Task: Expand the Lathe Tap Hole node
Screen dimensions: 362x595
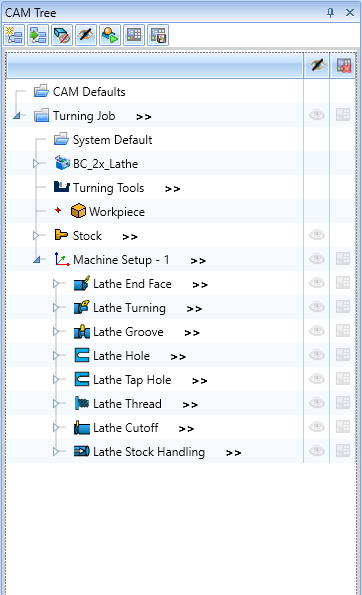Action: (x=56, y=379)
